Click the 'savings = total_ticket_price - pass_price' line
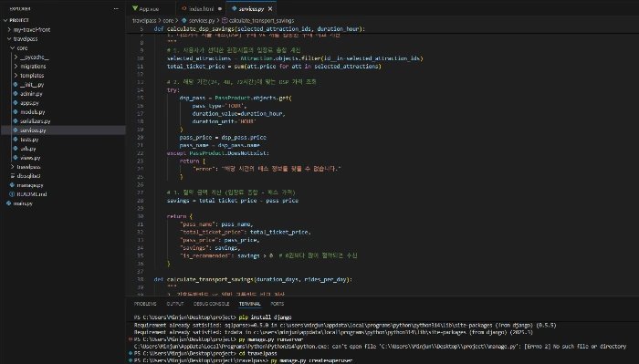The image size is (639, 364). [232, 201]
